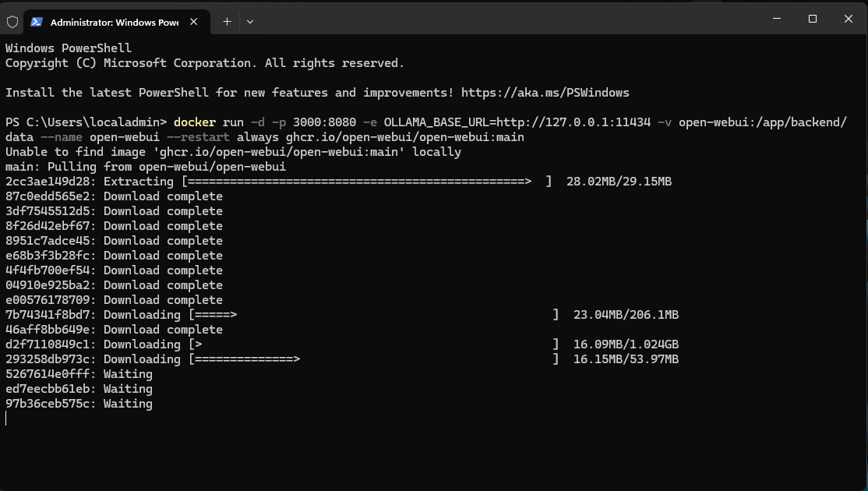Image resolution: width=868 pixels, height=491 pixels.
Task: Select the Administrator: Windows PowerShell tab title
Action: click(114, 22)
